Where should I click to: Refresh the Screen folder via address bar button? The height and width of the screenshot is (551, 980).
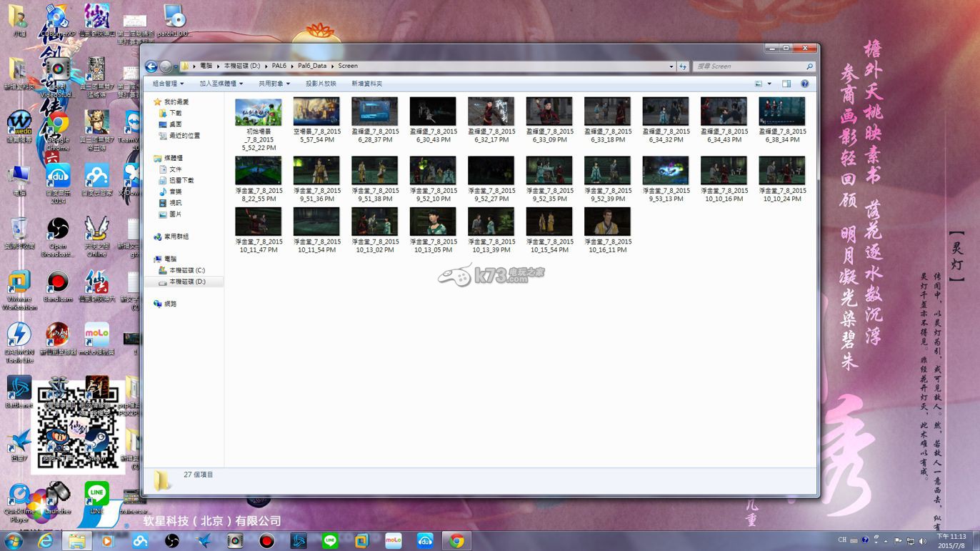click(x=683, y=66)
